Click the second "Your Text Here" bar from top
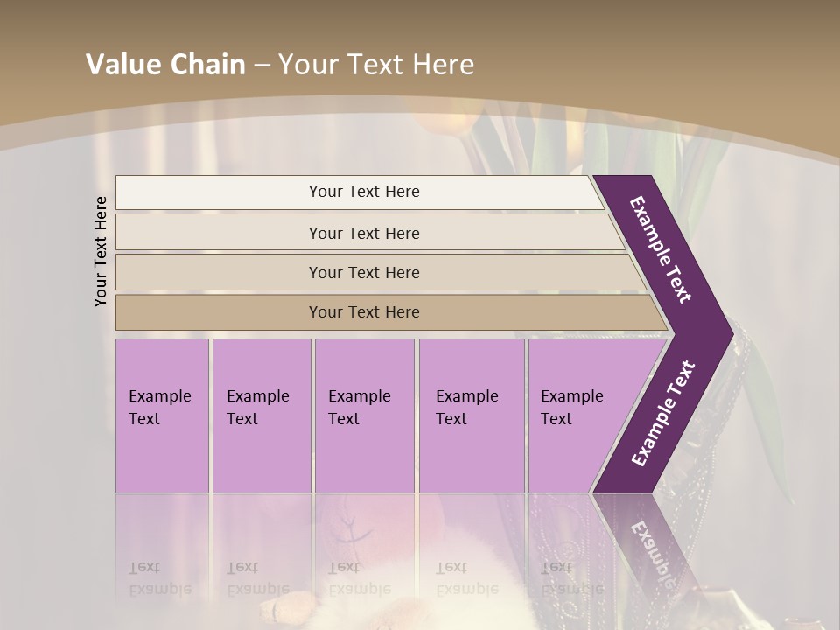 tap(364, 233)
